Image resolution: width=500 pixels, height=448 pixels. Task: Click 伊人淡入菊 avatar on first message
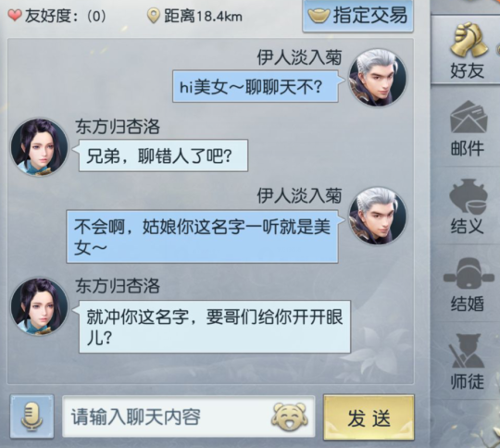tap(378, 78)
